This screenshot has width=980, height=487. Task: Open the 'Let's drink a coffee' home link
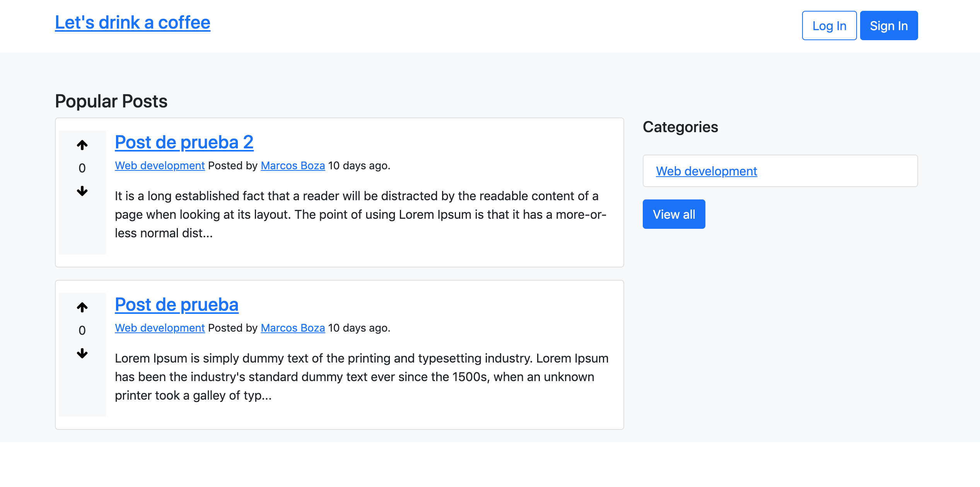[x=133, y=23]
